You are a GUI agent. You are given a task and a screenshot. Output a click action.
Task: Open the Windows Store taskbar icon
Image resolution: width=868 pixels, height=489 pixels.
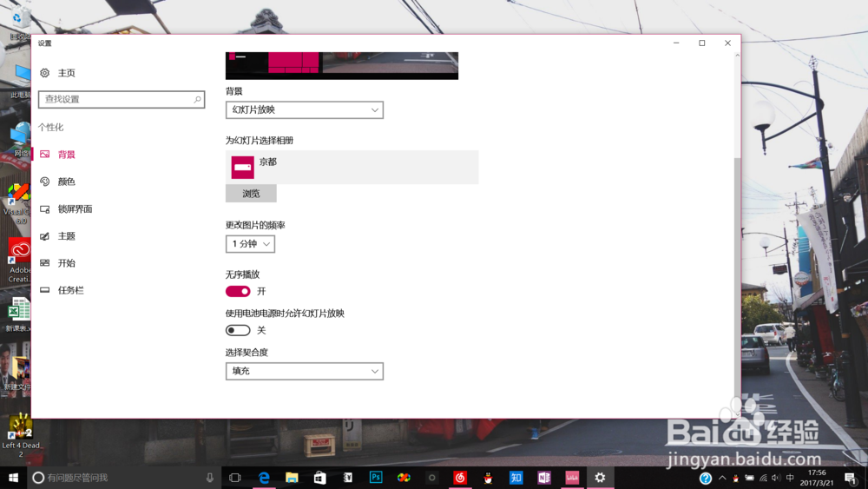(x=320, y=478)
